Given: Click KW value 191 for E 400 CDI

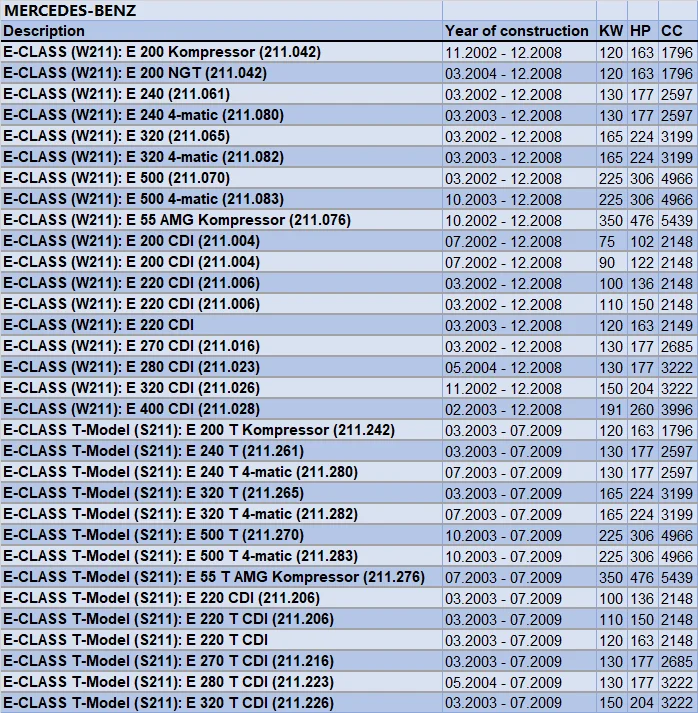Looking at the screenshot, I should (612, 409).
